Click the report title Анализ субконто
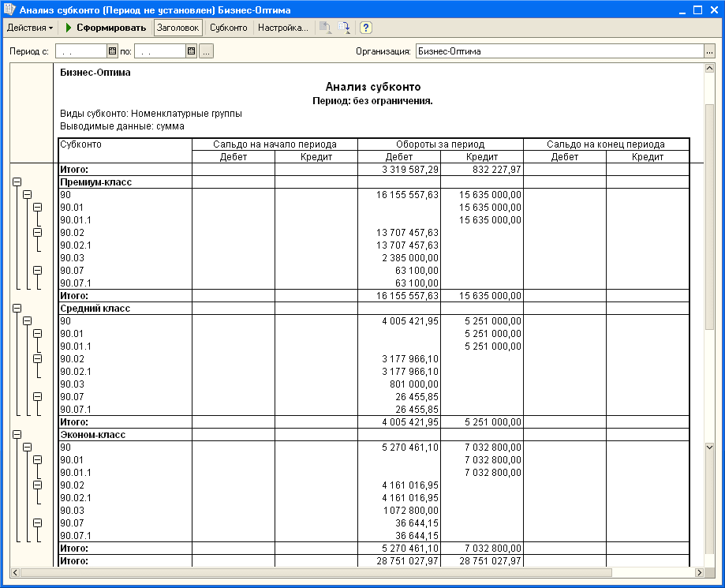725x588 pixels. point(372,87)
